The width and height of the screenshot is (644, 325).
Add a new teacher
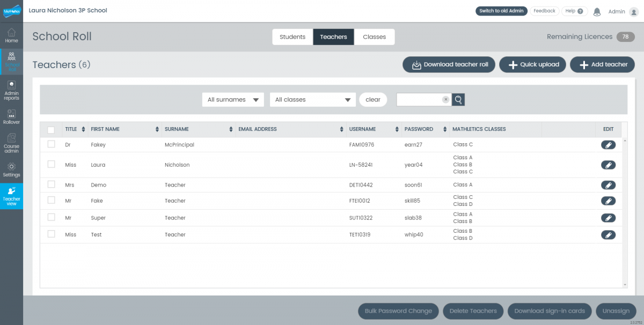[x=602, y=64]
